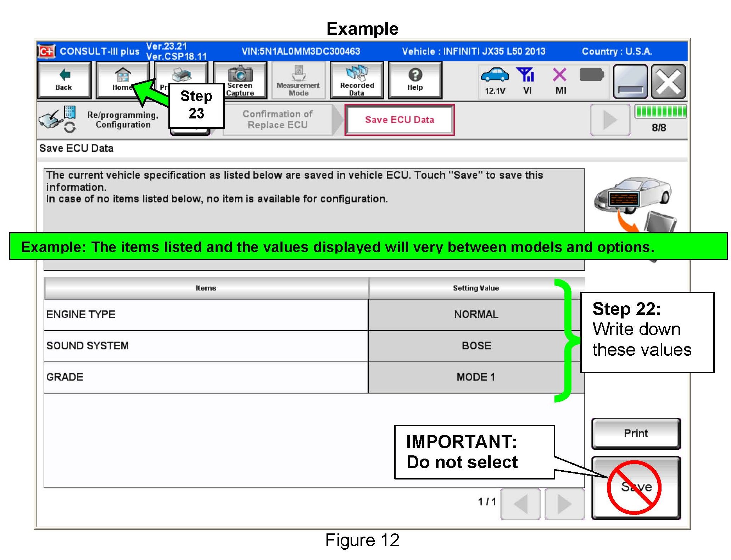The height and width of the screenshot is (560, 731).
Task: Click the CONSULT-III plus logo icon
Action: pyautogui.click(x=47, y=52)
